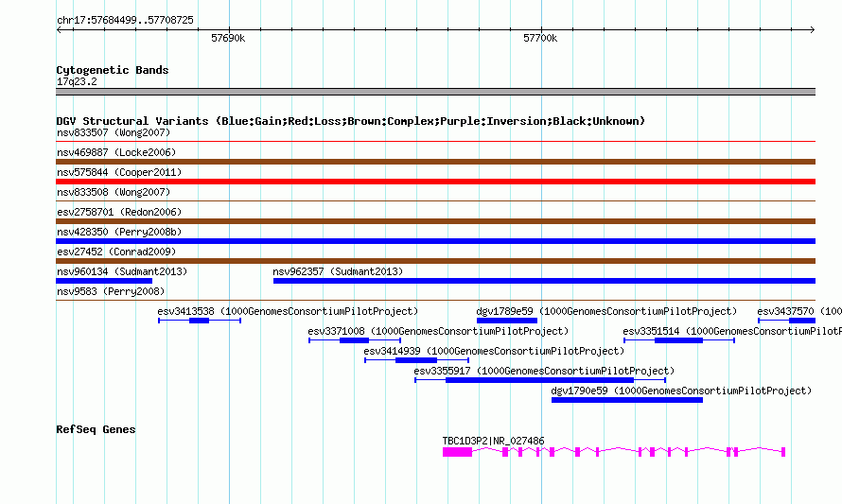Image resolution: width=842 pixels, height=504 pixels.
Task: Click the brown bar for esv27452
Action: click(435, 261)
